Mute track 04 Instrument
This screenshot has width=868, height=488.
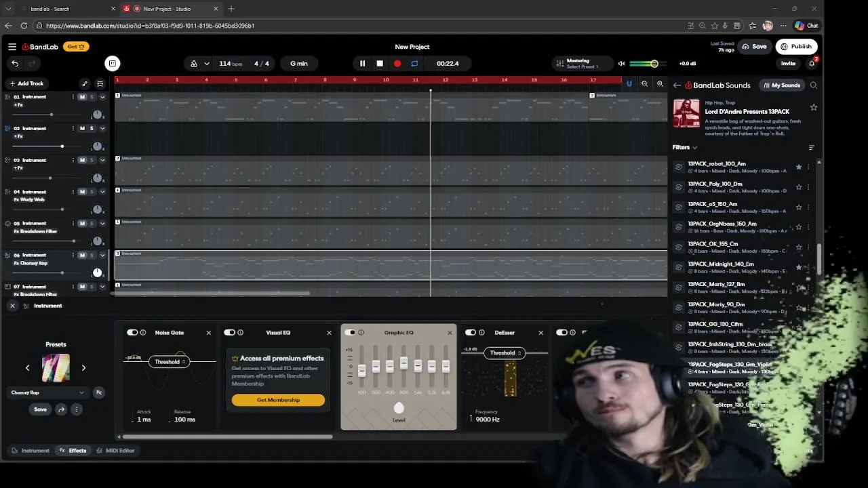tap(83, 192)
